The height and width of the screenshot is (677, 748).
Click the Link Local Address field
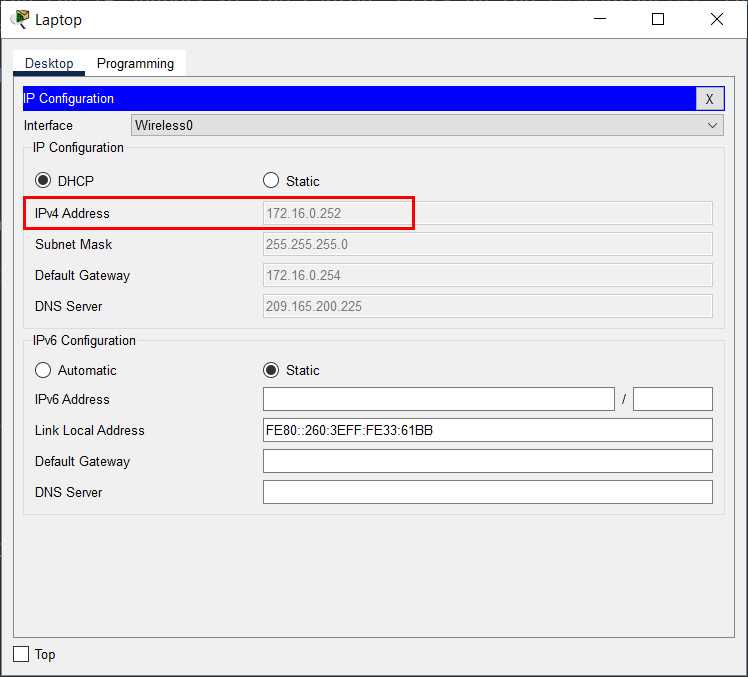pos(488,430)
